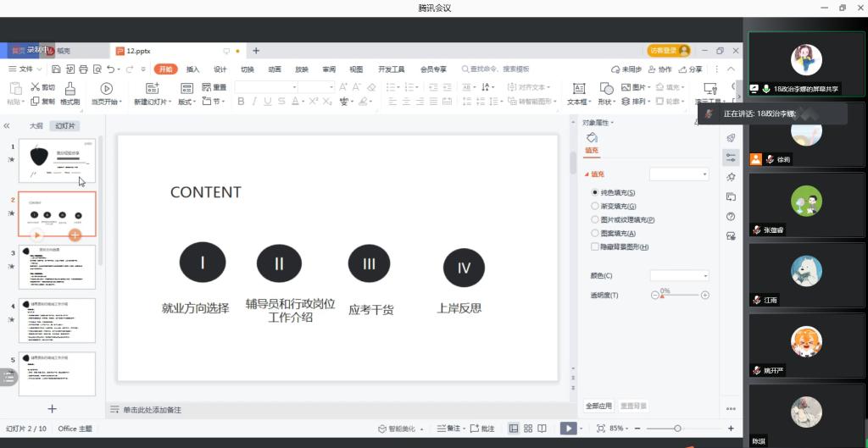This screenshot has width=868, height=448.
Task: Check the 隐藏背景图形 checkbox
Action: [x=595, y=246]
